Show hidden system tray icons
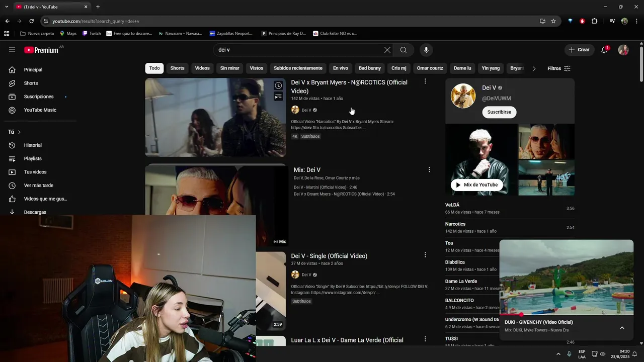Viewport: 644px width, 362px height. pos(558,354)
